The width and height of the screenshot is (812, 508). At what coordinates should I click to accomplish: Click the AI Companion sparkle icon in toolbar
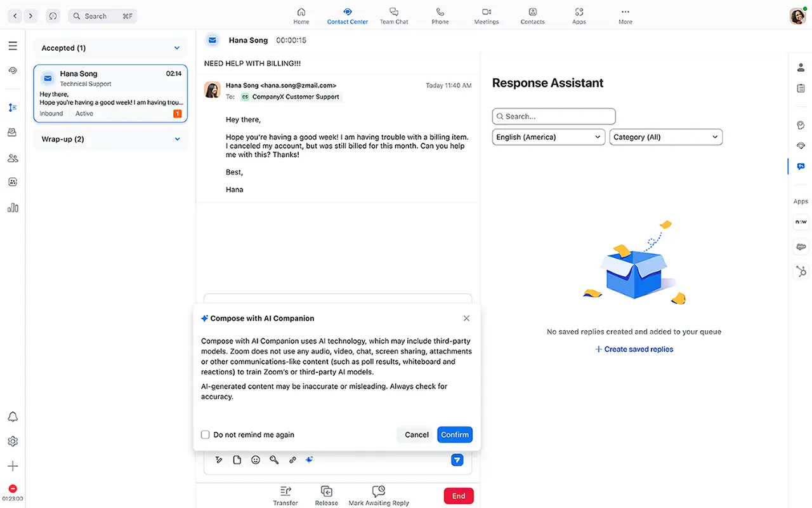(310, 460)
